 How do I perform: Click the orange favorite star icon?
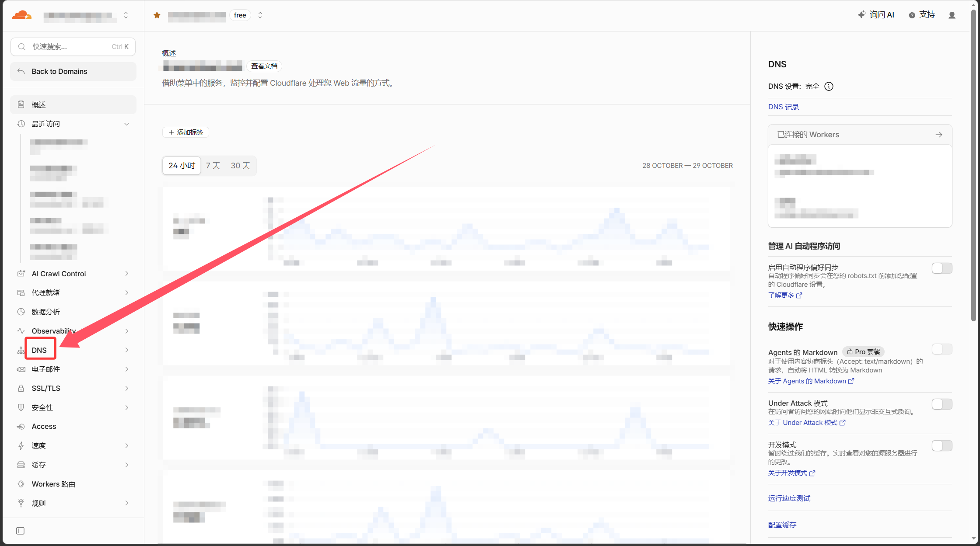click(x=157, y=15)
